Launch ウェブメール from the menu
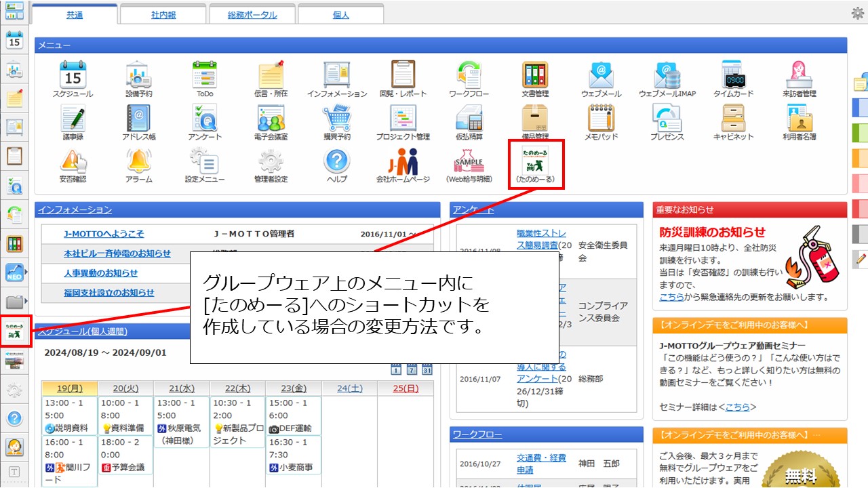Screen dimensions: 868x488 (601, 76)
